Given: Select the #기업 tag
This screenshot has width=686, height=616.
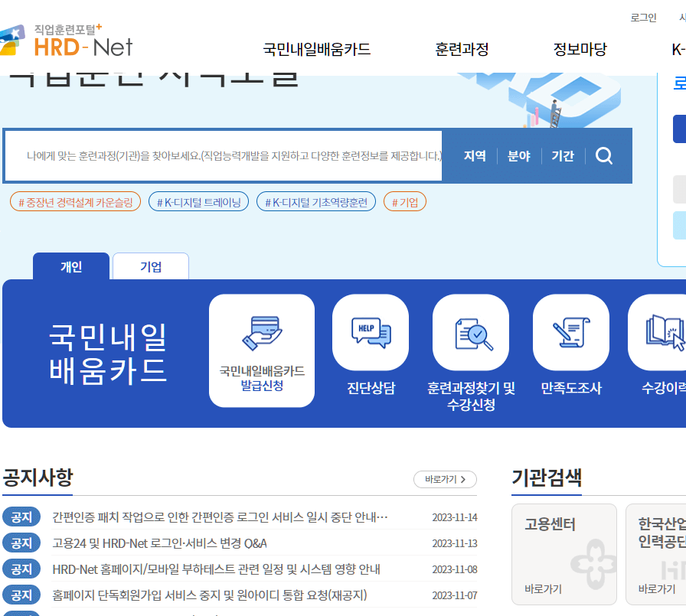Looking at the screenshot, I should click(405, 201).
